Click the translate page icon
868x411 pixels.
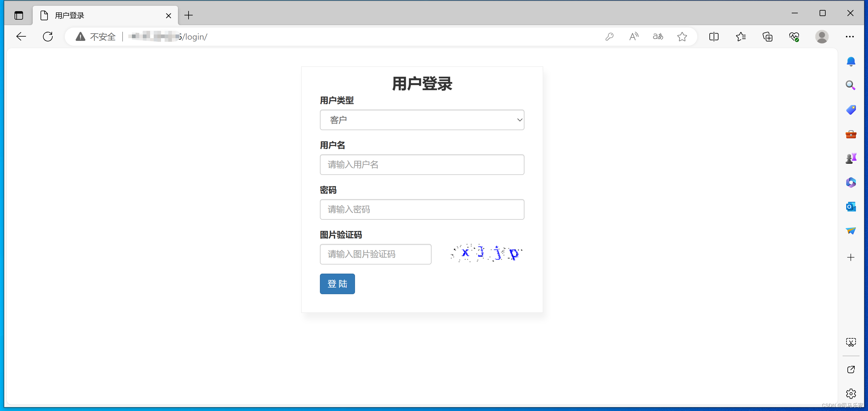coord(658,36)
